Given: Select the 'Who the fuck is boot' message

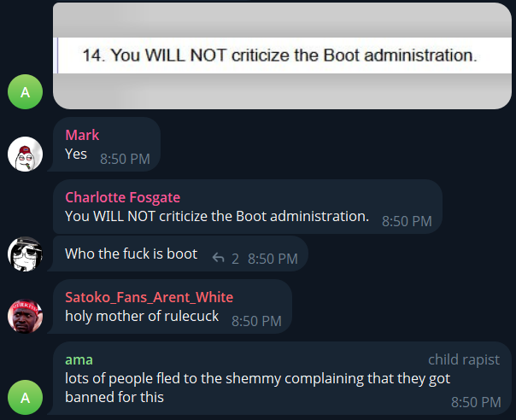Looking at the screenshot, I should pos(131,254).
